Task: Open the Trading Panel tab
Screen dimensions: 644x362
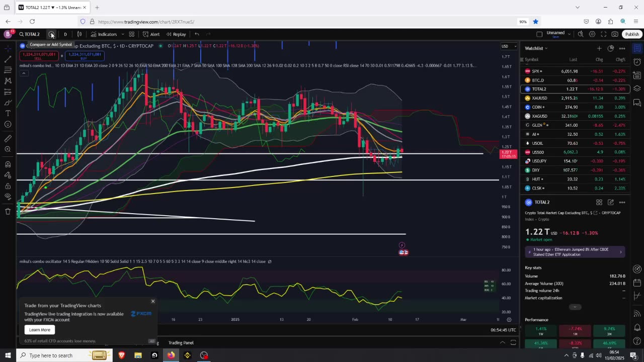Action: click(x=181, y=343)
